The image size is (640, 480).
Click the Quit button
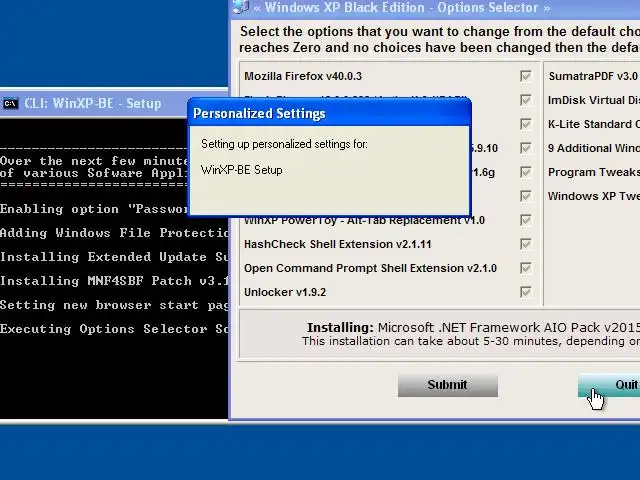point(609,385)
